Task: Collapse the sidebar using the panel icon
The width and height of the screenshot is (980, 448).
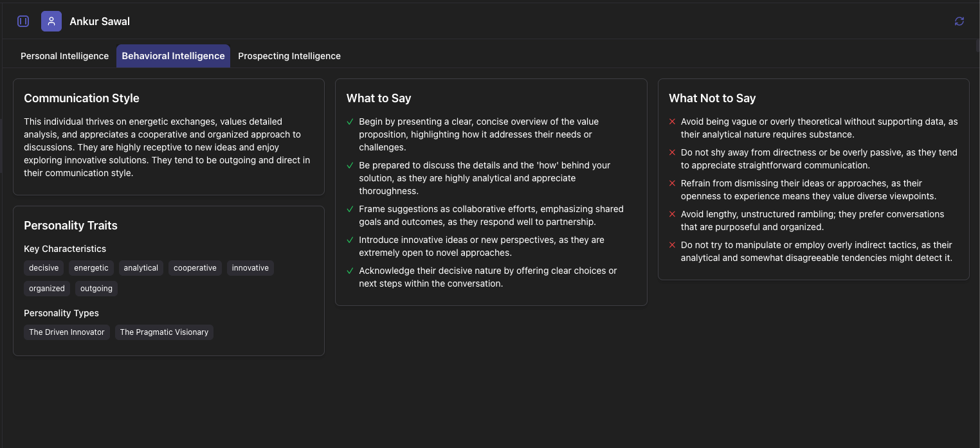Action: [x=23, y=21]
